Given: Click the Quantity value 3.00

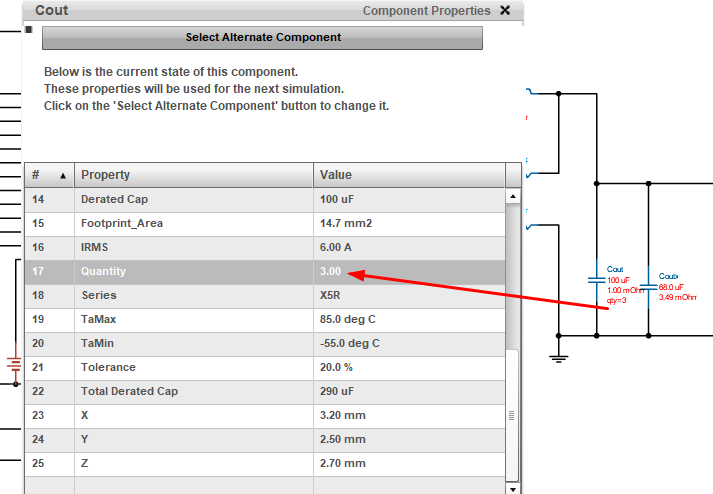Looking at the screenshot, I should click(x=330, y=272).
